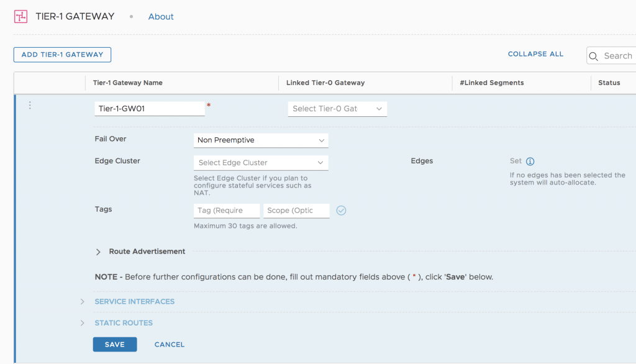This screenshot has width=636, height=364.
Task: Expand the Service Interfaces section
Action: 83,301
